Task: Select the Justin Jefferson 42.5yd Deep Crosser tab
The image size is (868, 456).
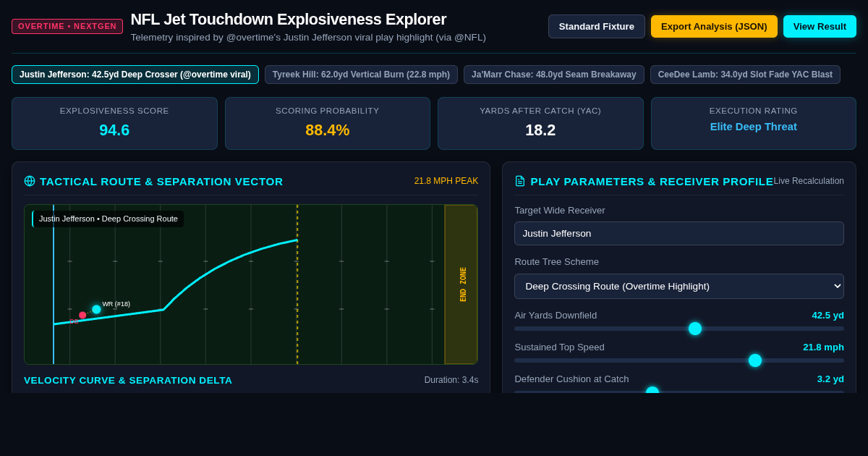Action: [135, 75]
